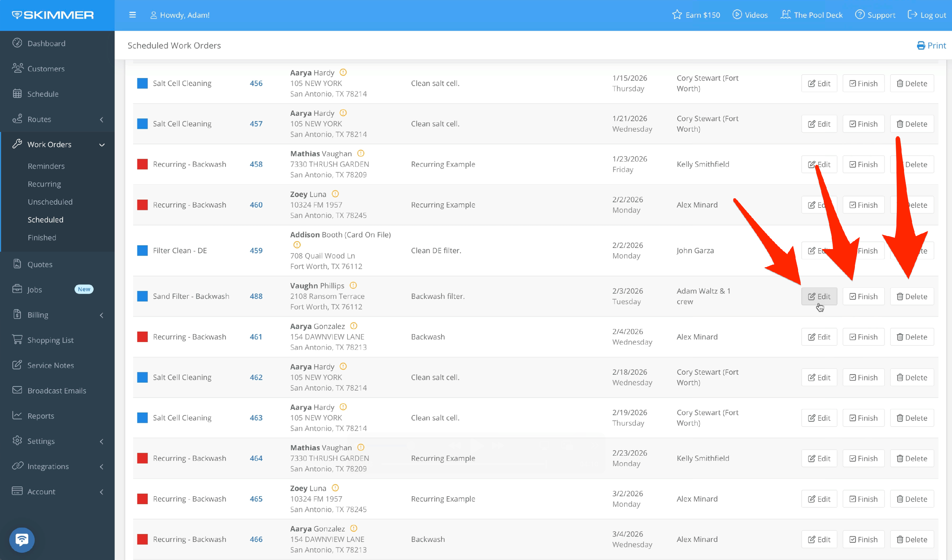The image size is (952, 560).
Task: Click Dashboard gauge icon in sidebar
Action: pos(17,43)
